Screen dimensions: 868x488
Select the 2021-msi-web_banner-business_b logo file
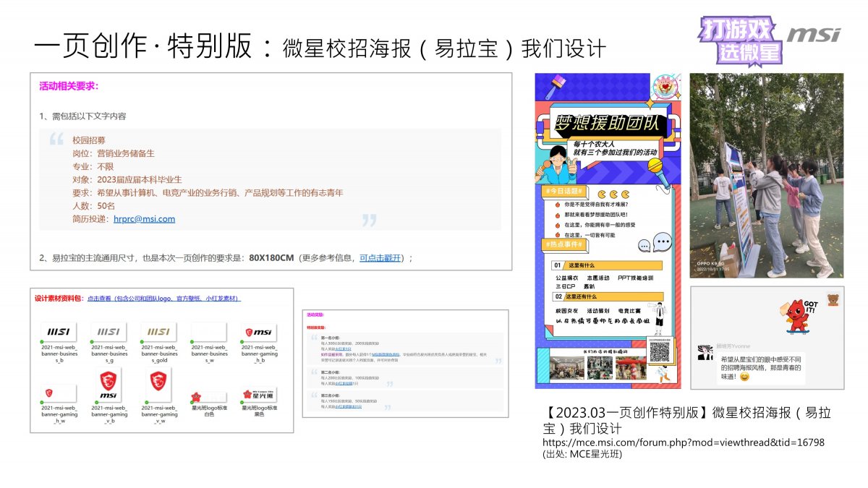click(x=58, y=333)
